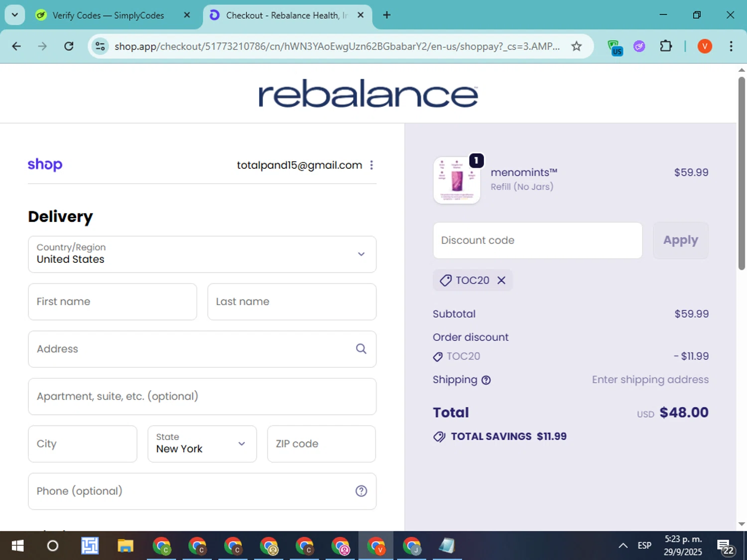747x560 pixels.
Task: Open the notification center icon
Action: coord(725,547)
